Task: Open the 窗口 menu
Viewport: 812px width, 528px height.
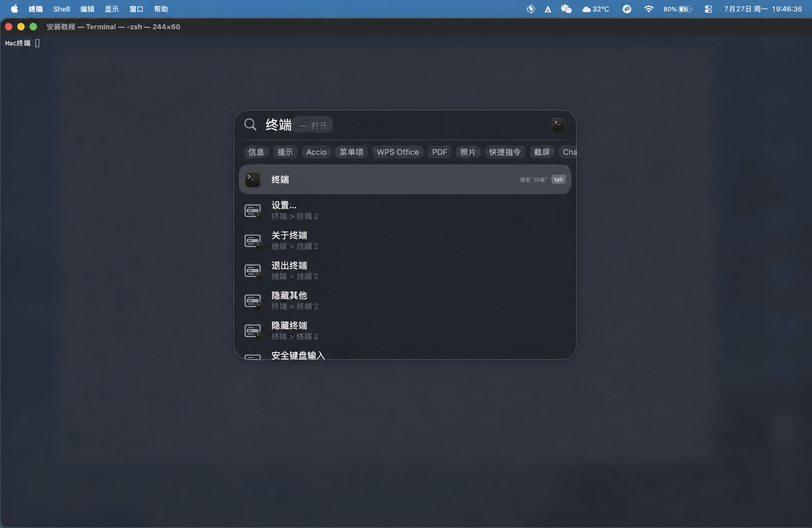Action: pos(136,9)
